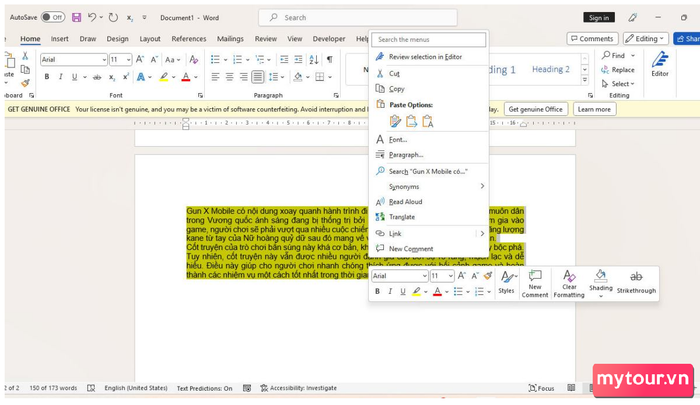
Task: Toggle Superscript in the ribbon
Action: (x=126, y=77)
